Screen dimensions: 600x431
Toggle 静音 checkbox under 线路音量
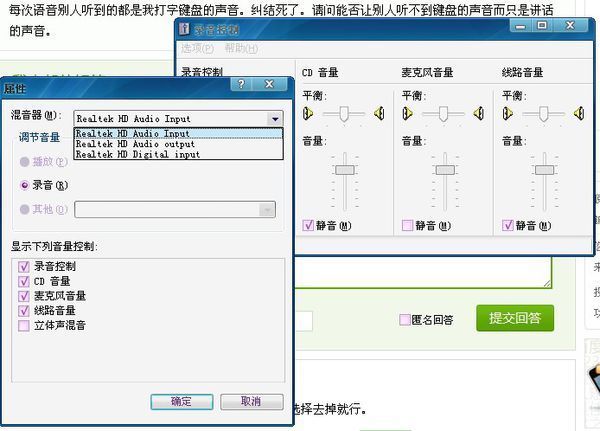click(x=508, y=225)
